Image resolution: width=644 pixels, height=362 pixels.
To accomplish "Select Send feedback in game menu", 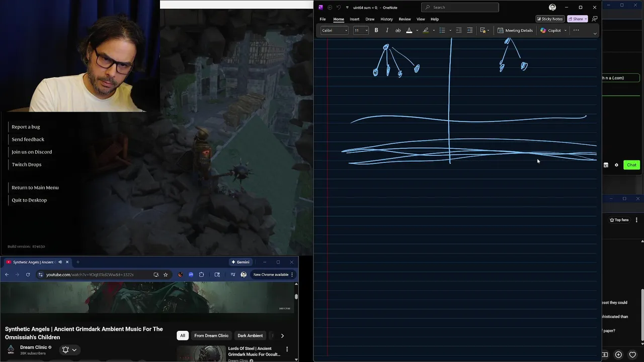I will coord(28,139).
